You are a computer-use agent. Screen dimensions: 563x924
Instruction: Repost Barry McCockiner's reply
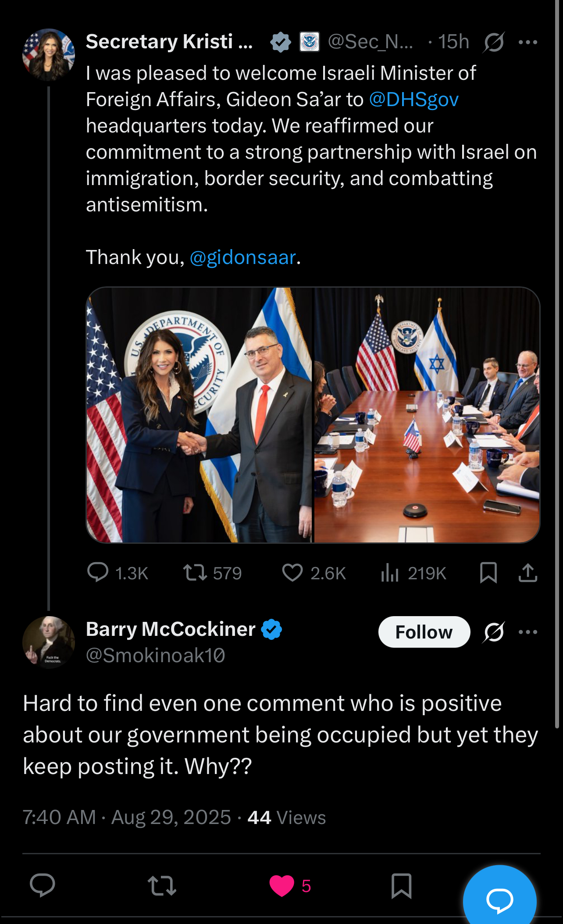click(x=162, y=885)
